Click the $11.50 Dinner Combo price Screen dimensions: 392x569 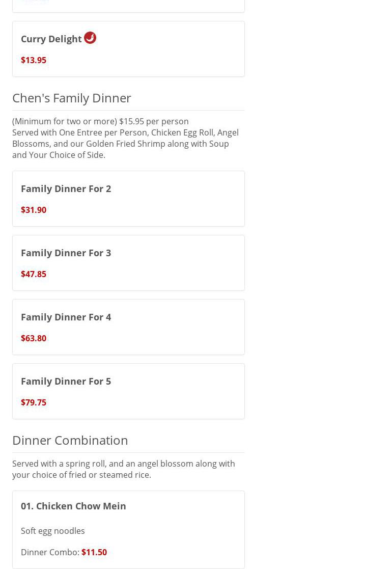(x=94, y=552)
